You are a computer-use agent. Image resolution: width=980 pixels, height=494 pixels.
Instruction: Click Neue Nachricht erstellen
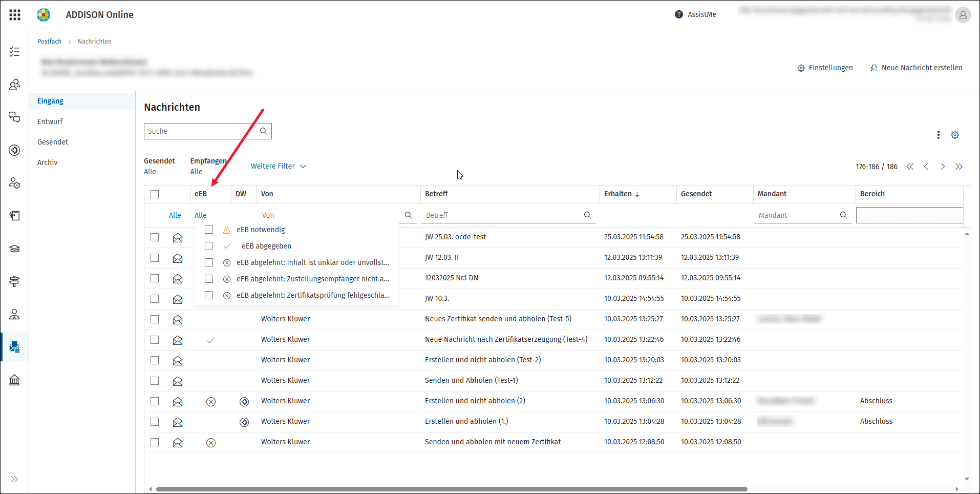(917, 68)
